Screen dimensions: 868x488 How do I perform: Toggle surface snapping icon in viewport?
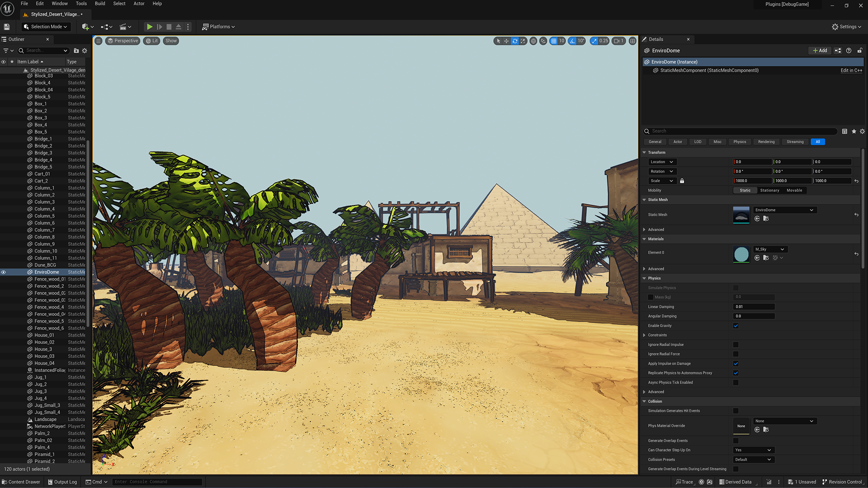[543, 41]
